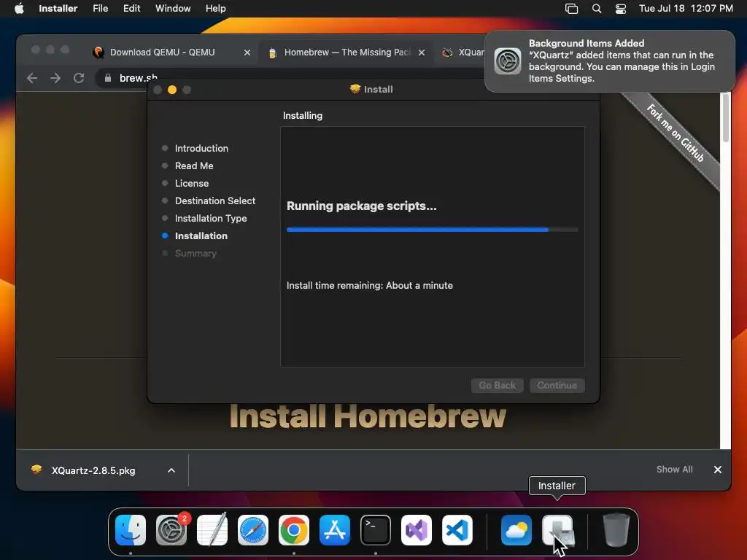Open Terminal from the Dock
Viewport: 747px width, 560px height.
pyautogui.click(x=376, y=530)
